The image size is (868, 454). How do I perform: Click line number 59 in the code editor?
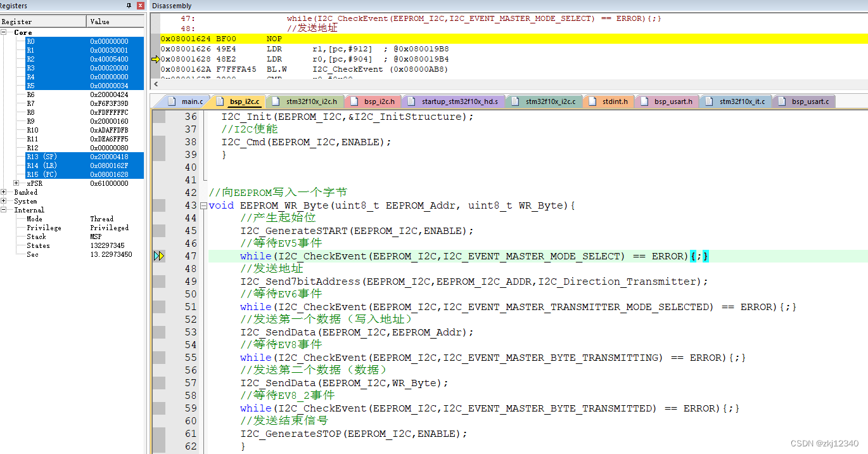(190, 408)
